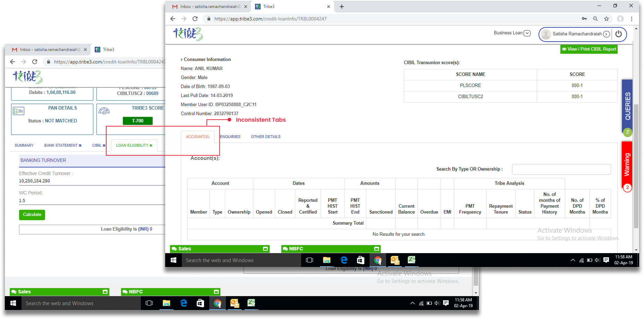Reload the page in back browser window
The height and width of the screenshot is (319, 644).
[x=35, y=62]
